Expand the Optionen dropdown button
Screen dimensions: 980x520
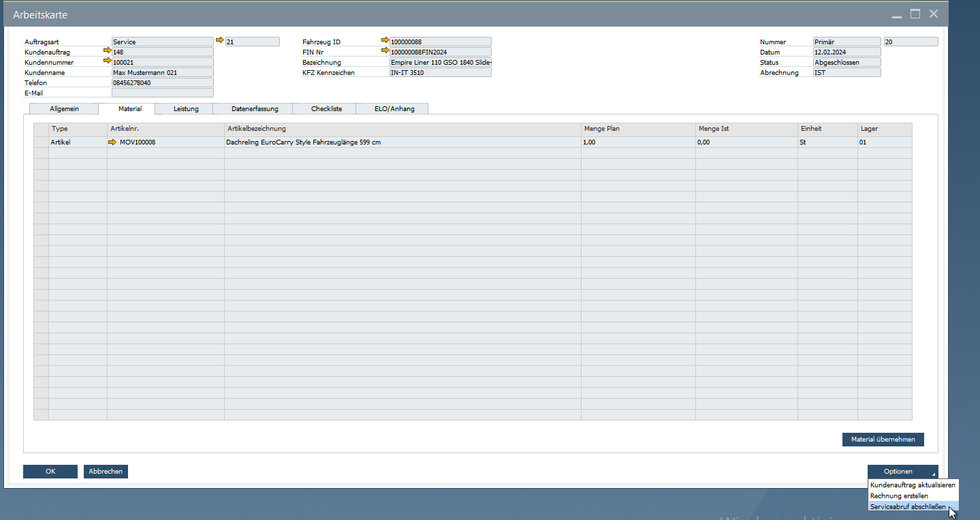(x=902, y=472)
